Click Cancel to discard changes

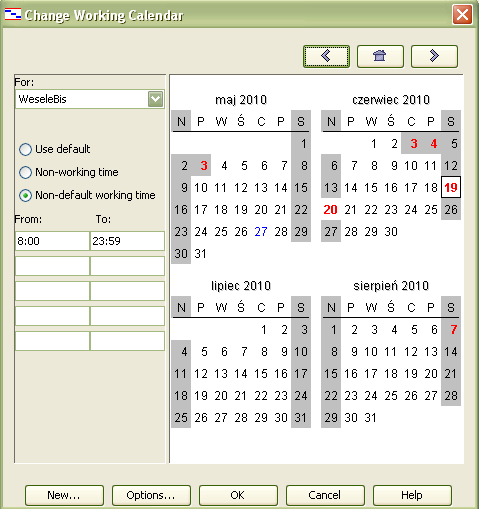pyautogui.click(x=325, y=495)
